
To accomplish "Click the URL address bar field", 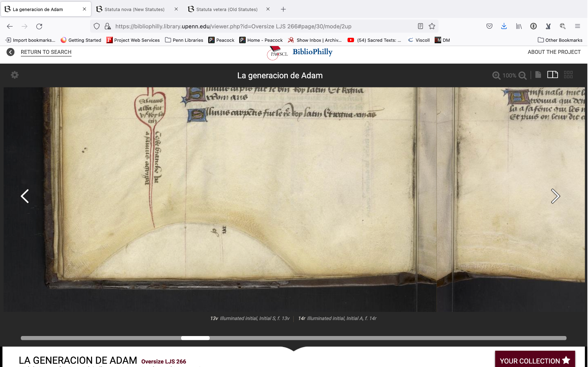I will click(x=264, y=26).
